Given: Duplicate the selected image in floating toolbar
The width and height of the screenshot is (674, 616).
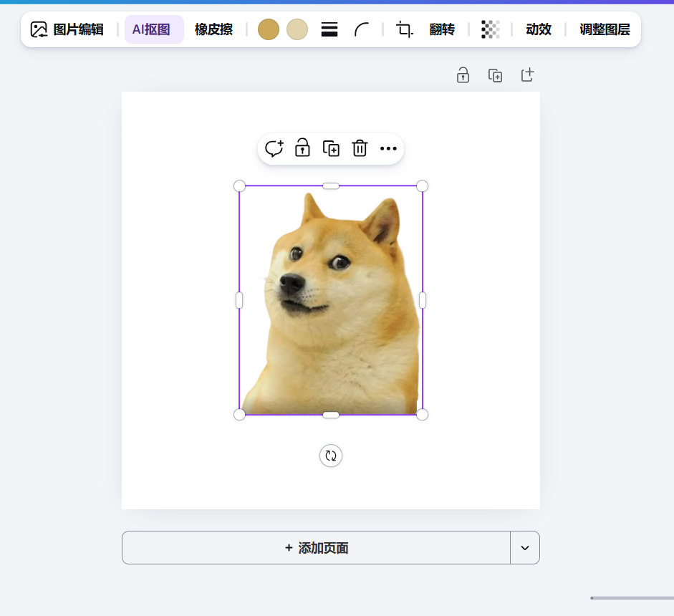Looking at the screenshot, I should click(331, 148).
